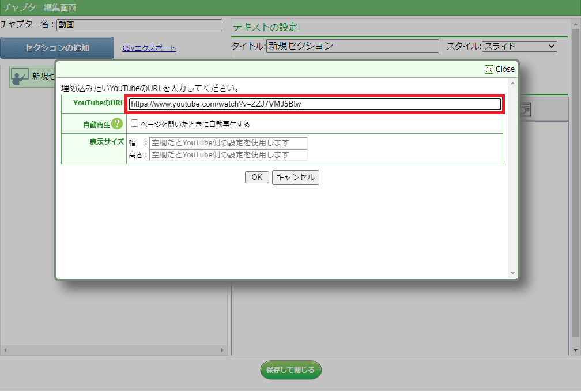
Task: Click the セクションの追加 button
Action: [x=57, y=48]
